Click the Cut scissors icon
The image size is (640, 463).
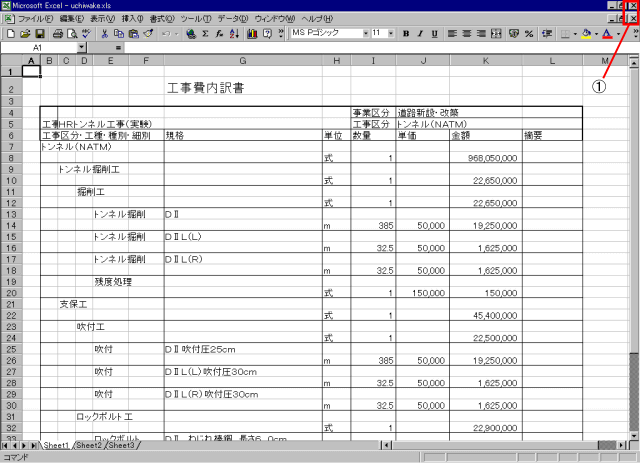104,33
